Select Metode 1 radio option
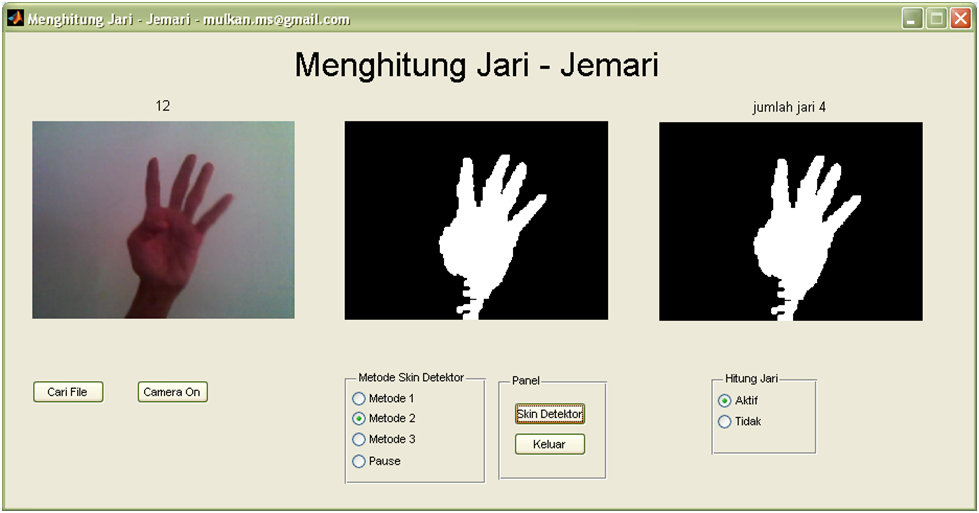The width and height of the screenshot is (979, 513). tap(383, 398)
